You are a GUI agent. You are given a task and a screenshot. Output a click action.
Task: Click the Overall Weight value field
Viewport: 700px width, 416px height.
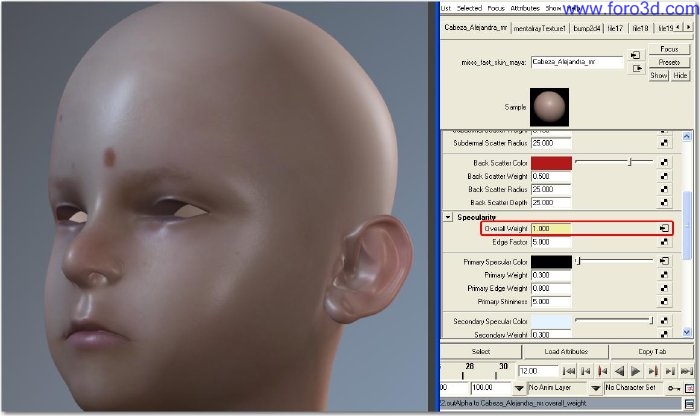click(551, 229)
